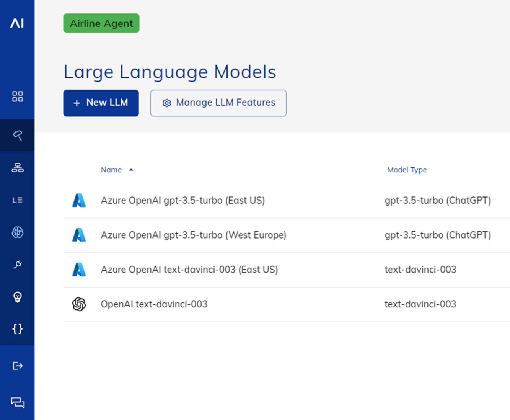The height and width of the screenshot is (420, 510).
Task: Open the dashboard grid icon
Action: point(17,96)
